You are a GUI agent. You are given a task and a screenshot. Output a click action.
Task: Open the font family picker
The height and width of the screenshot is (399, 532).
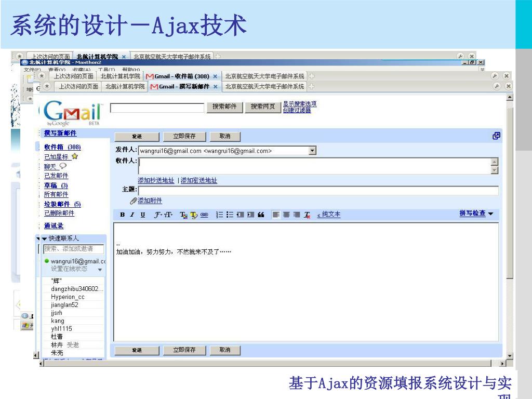click(x=158, y=215)
